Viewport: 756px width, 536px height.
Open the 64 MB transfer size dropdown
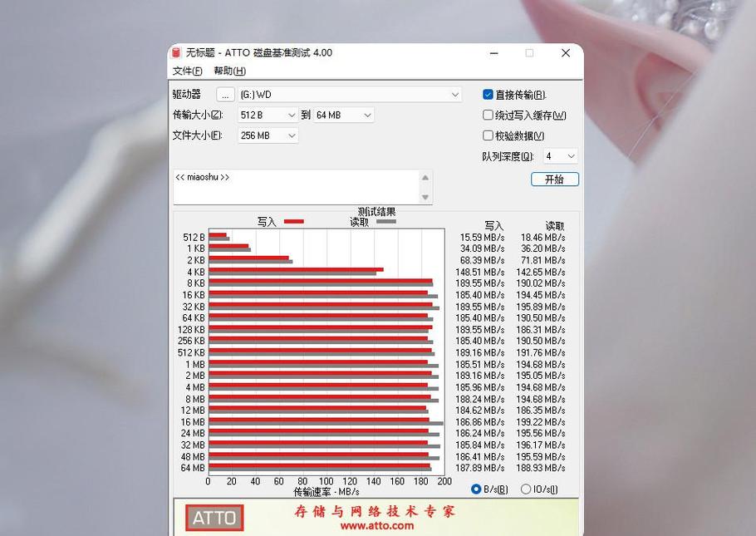coord(343,115)
